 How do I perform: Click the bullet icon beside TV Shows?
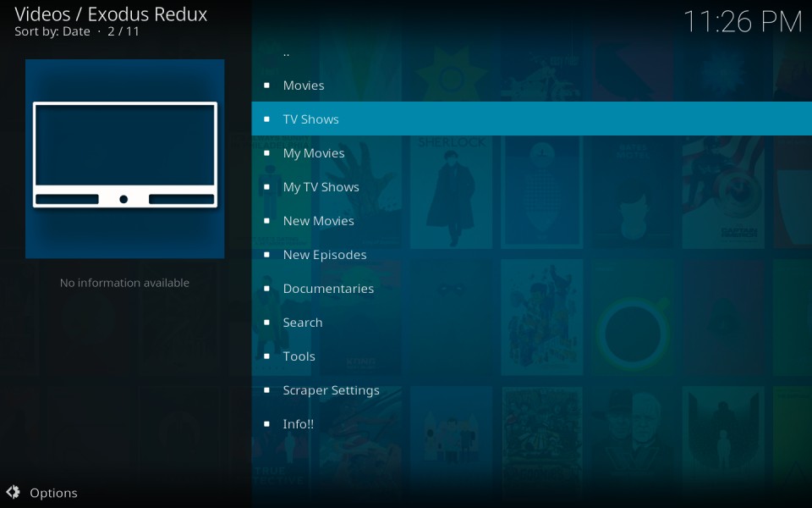point(266,119)
